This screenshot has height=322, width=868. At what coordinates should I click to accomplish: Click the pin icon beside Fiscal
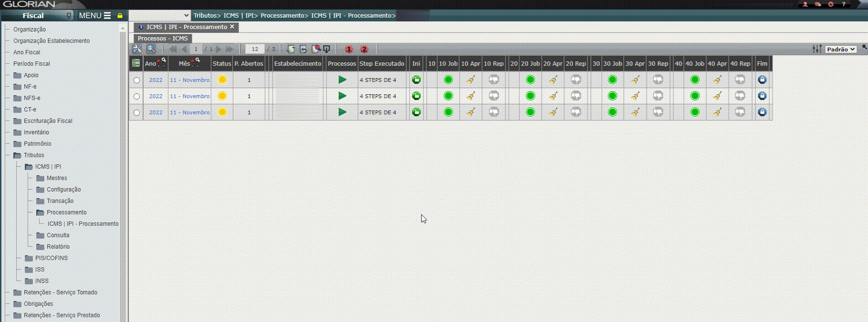click(x=69, y=16)
